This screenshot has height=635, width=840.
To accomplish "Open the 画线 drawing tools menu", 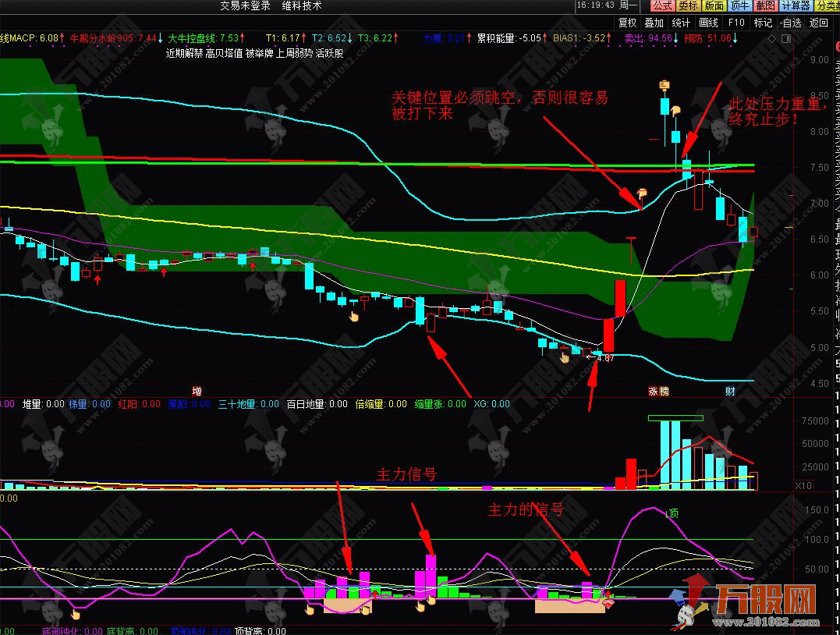I will [708, 23].
